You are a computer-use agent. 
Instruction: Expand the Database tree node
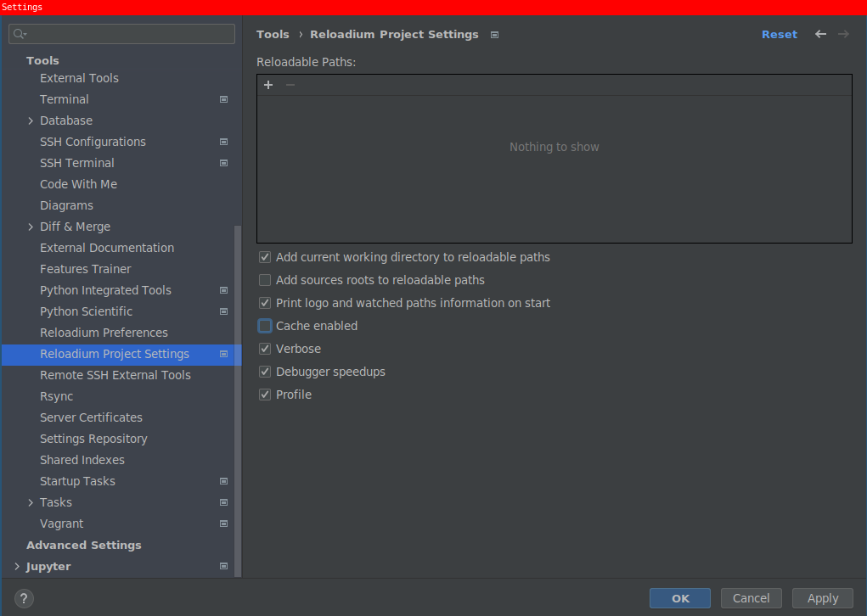pyautogui.click(x=31, y=121)
